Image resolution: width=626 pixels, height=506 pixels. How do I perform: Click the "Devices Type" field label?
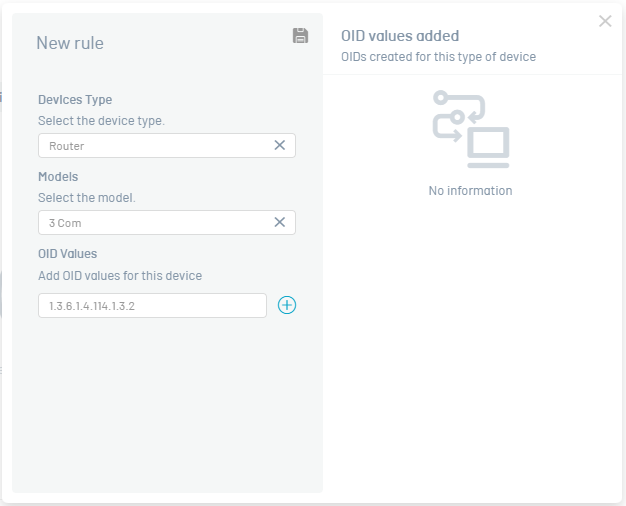75,99
